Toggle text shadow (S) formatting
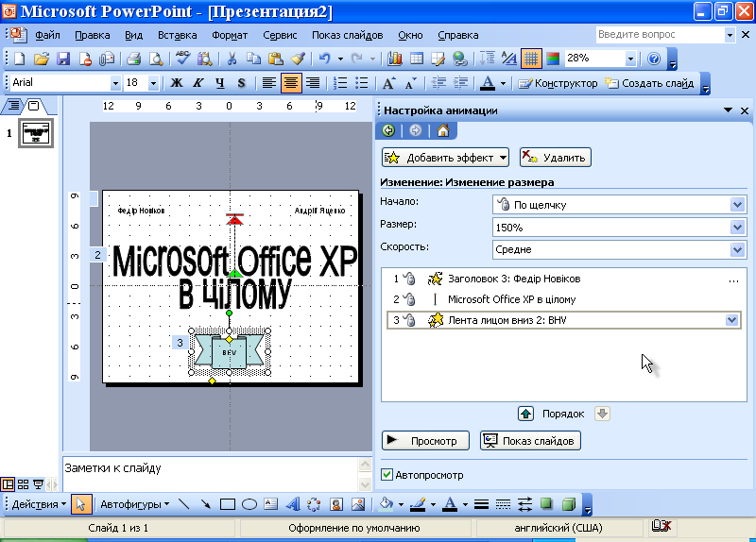 242,83
